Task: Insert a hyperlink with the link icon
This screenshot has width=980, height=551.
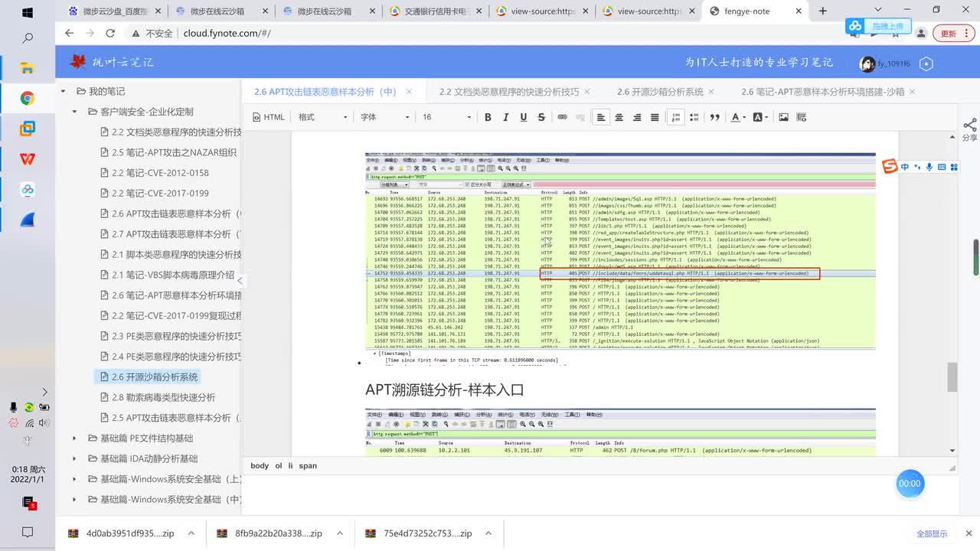Action: pyautogui.click(x=562, y=117)
